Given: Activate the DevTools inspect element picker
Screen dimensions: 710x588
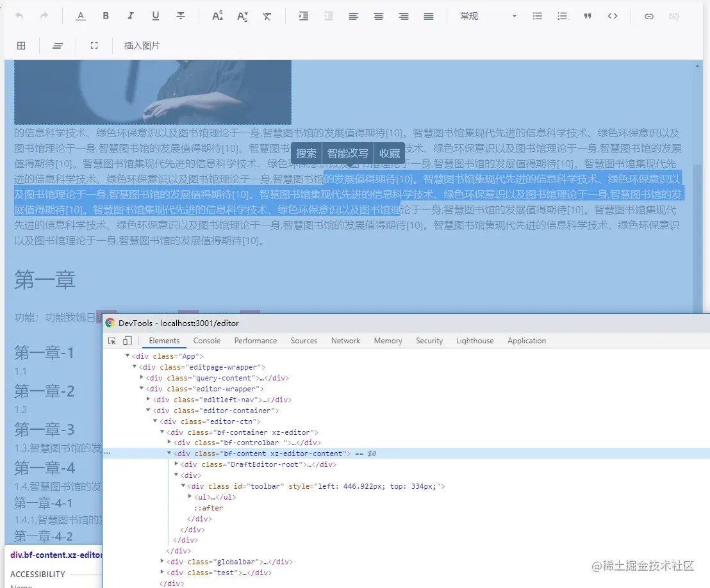Looking at the screenshot, I should 112,341.
